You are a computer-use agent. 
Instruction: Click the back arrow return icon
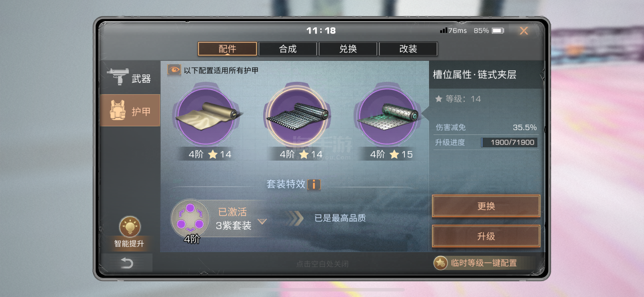point(127,263)
